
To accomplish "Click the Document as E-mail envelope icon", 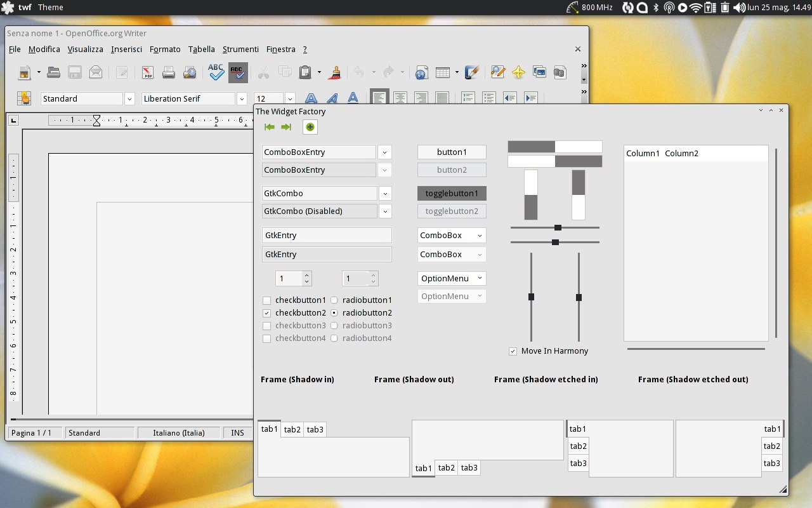I will click(x=96, y=72).
